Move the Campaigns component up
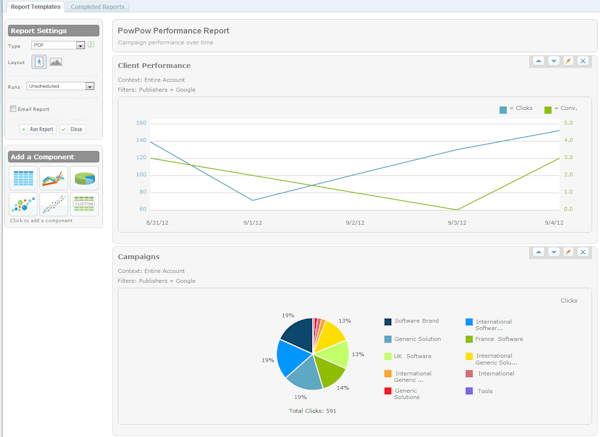600x437 pixels. 539,253
